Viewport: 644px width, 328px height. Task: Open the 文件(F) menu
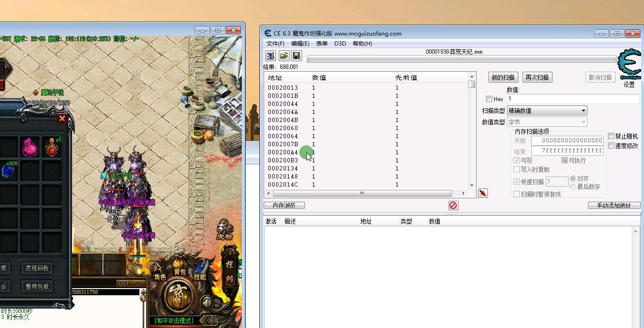pos(276,44)
